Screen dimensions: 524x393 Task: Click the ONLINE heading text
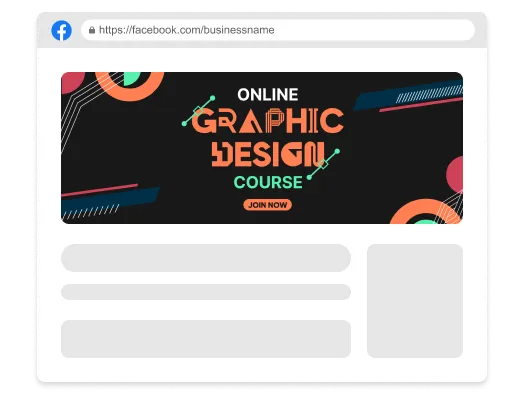pos(268,95)
